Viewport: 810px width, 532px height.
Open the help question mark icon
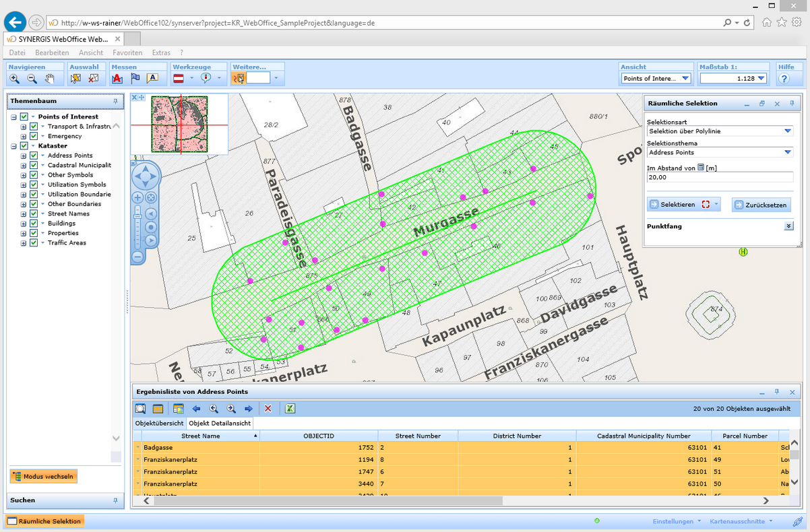pos(784,79)
